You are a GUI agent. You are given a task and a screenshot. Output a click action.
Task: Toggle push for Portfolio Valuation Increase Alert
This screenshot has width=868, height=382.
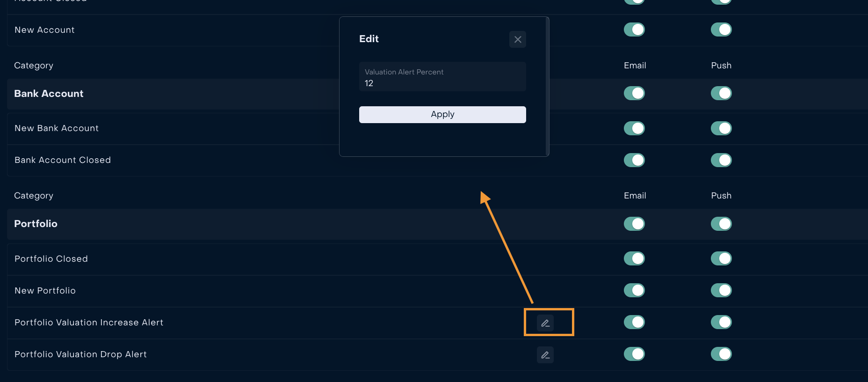(721, 322)
